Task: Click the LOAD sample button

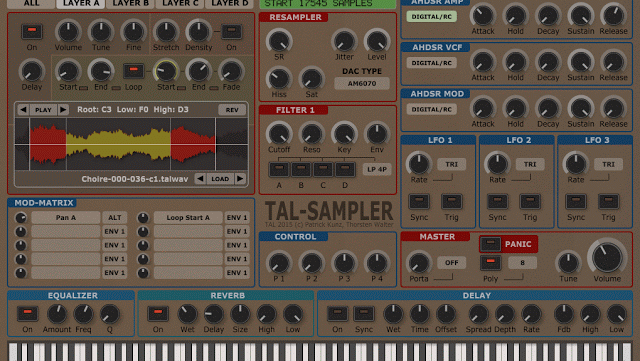Action: tap(220, 179)
